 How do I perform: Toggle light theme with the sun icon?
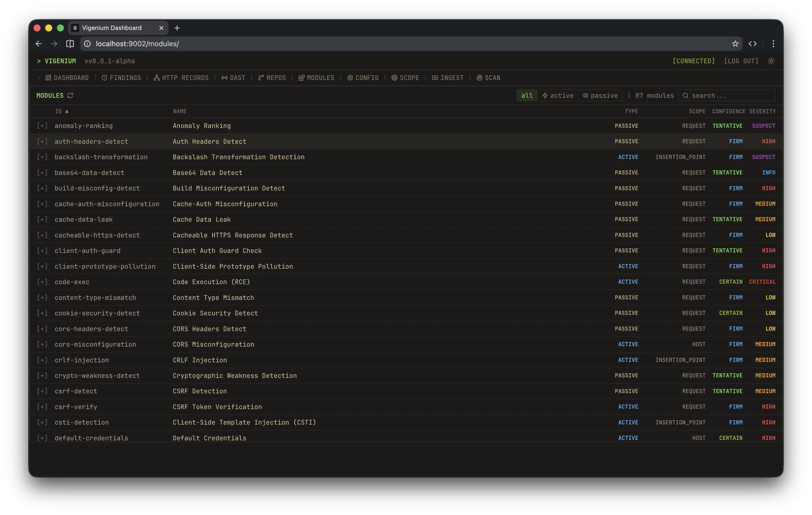click(x=771, y=61)
